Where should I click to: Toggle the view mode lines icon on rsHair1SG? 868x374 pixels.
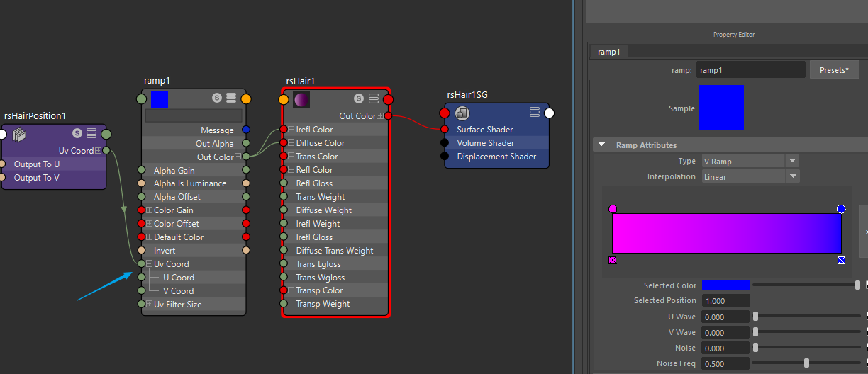(535, 112)
